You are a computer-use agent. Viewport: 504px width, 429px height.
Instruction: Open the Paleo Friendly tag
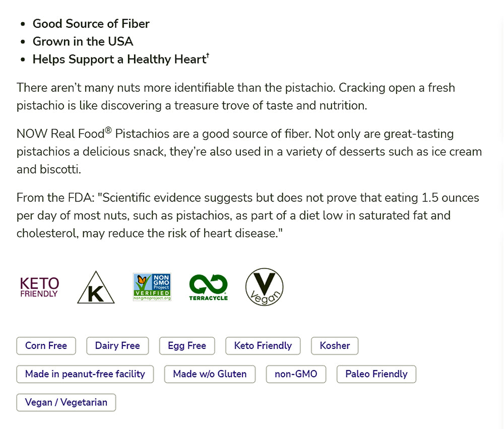click(376, 374)
